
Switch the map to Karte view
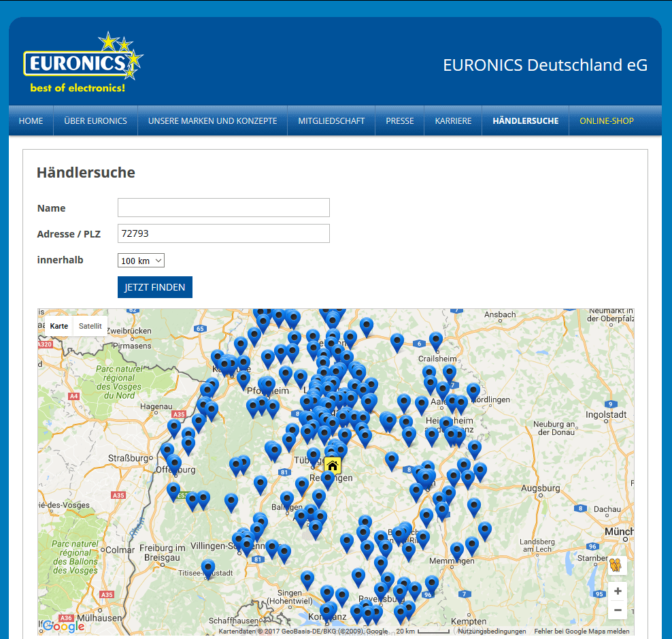click(x=58, y=326)
